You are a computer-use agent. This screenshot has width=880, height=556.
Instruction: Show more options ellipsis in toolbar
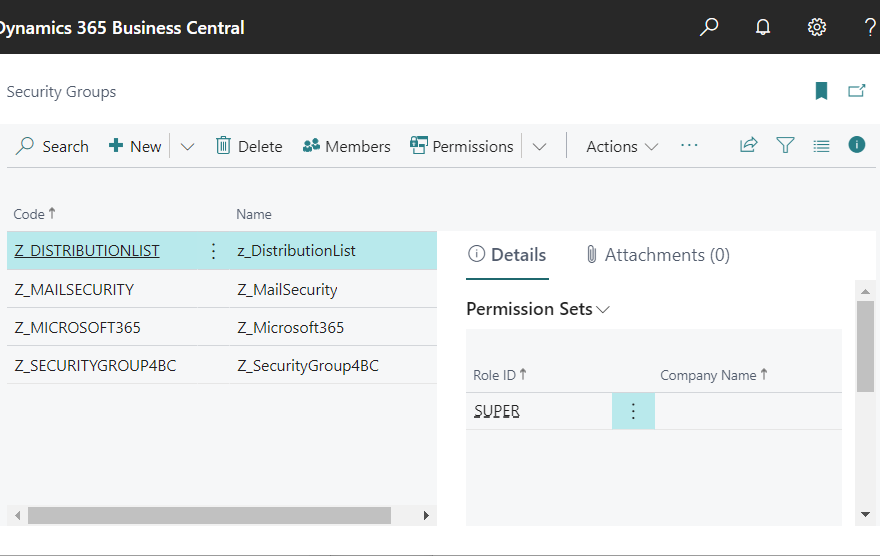[x=689, y=145]
